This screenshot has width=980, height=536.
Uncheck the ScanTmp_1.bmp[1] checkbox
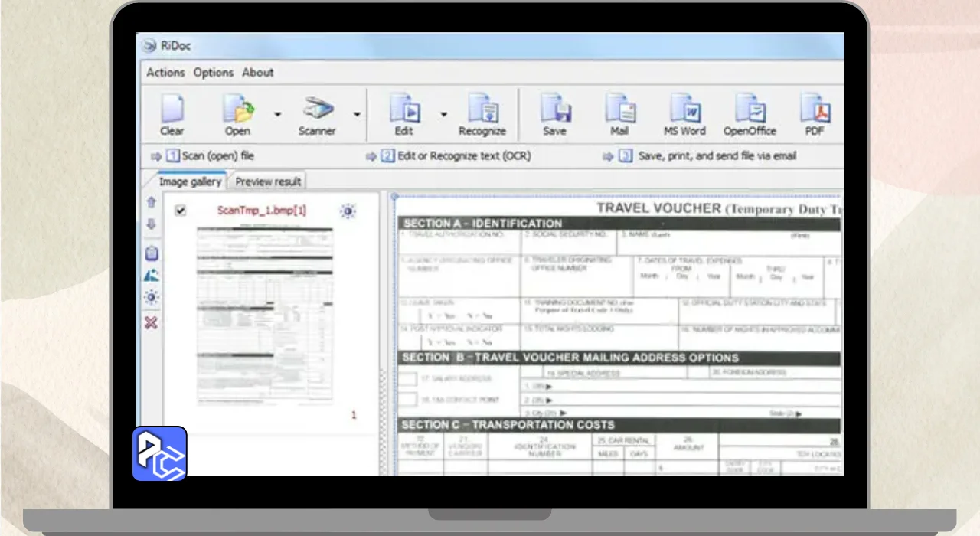point(180,211)
